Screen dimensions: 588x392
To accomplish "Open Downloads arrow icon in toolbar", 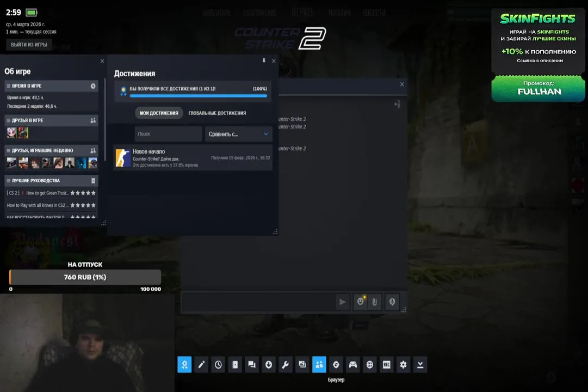I will coord(269,365).
